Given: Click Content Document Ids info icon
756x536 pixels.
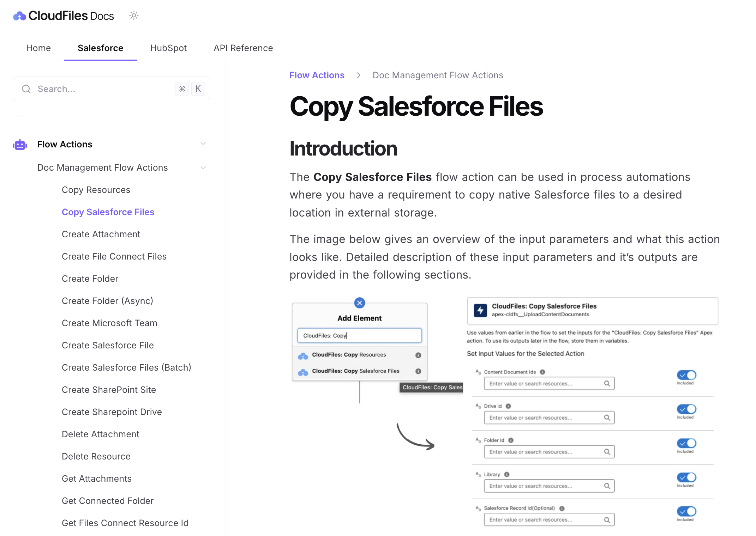Looking at the screenshot, I should point(542,372).
